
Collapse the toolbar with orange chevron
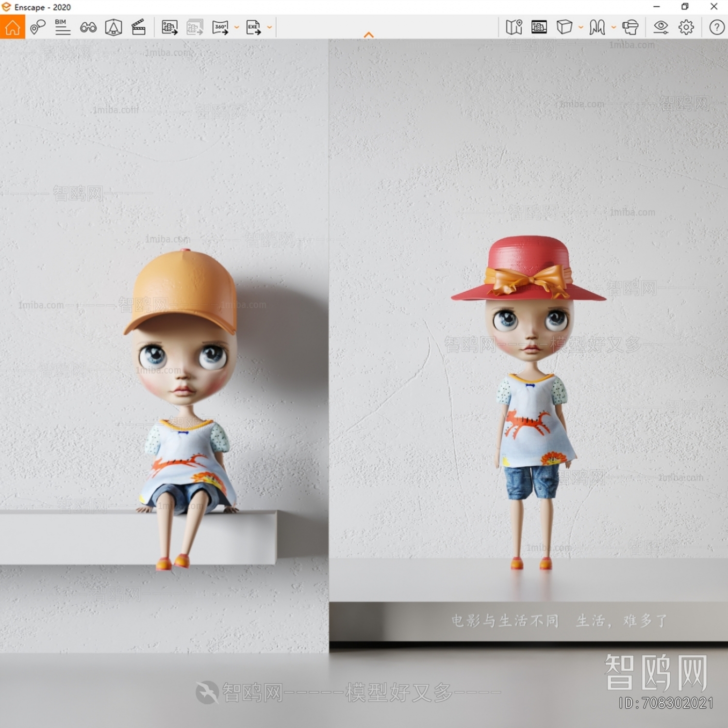(369, 35)
